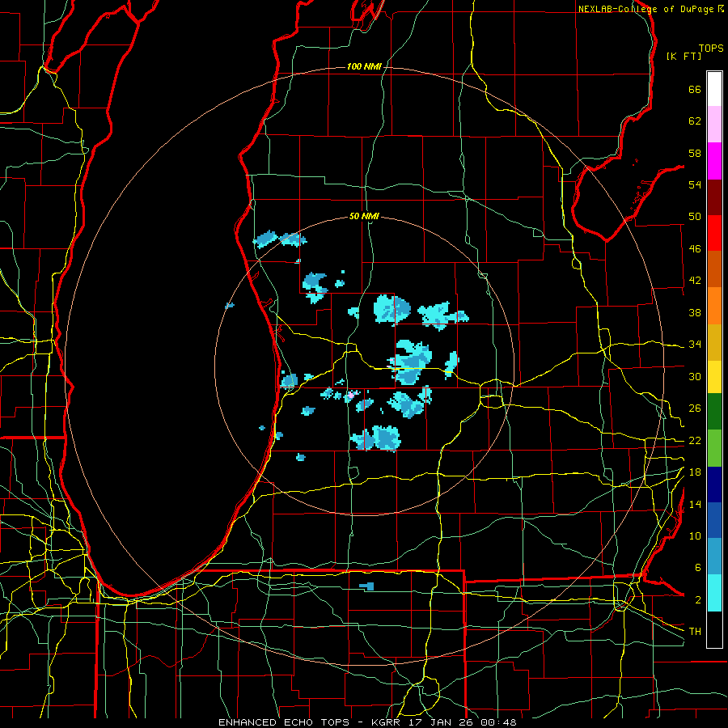Click the light pink 62 kft swatch
Screen dimensions: 728x728
[x=714, y=124]
